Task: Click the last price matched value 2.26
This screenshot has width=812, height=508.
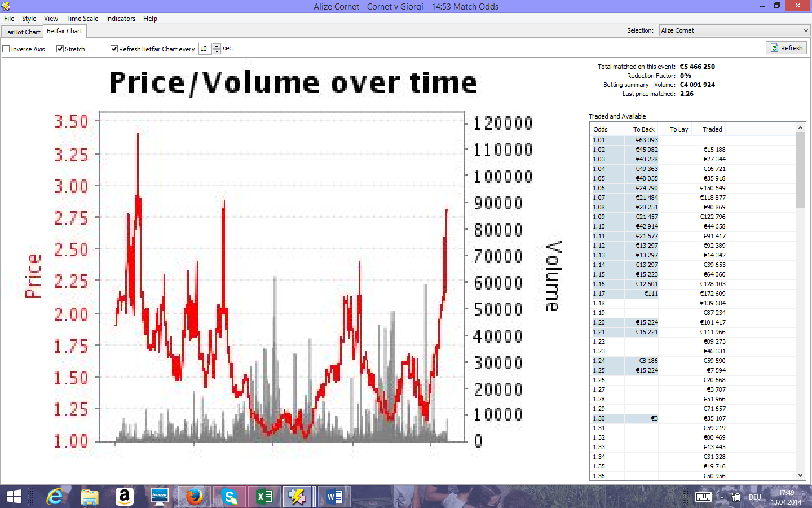Action: pos(687,94)
